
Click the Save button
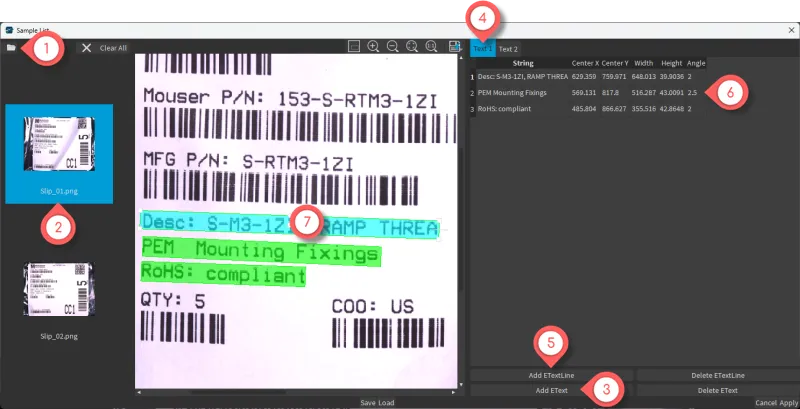[x=368, y=403]
